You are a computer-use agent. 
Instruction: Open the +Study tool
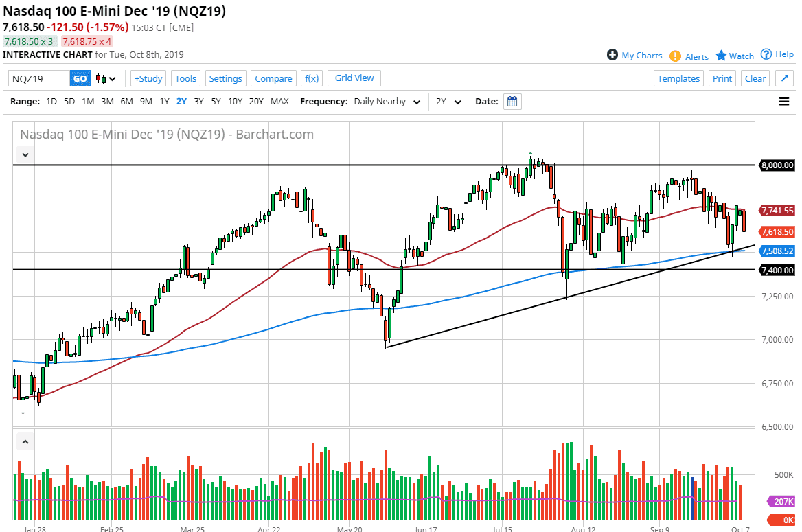[x=148, y=78]
